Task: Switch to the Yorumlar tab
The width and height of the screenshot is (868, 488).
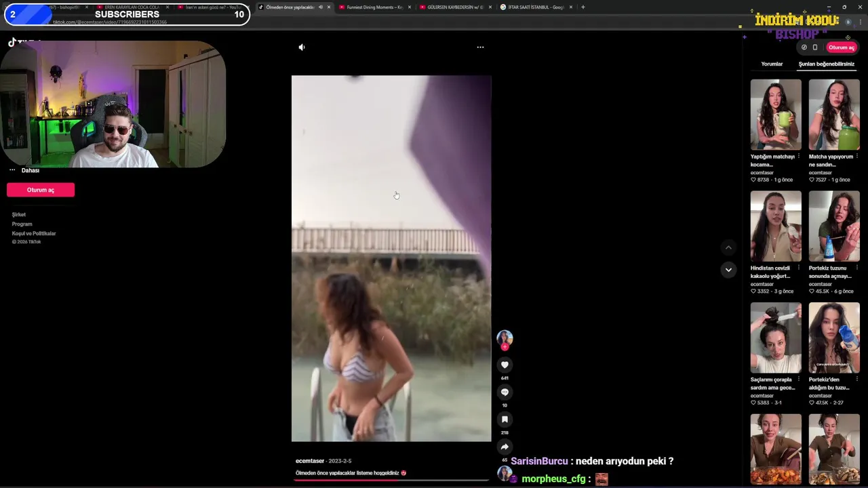Action: 772,64
